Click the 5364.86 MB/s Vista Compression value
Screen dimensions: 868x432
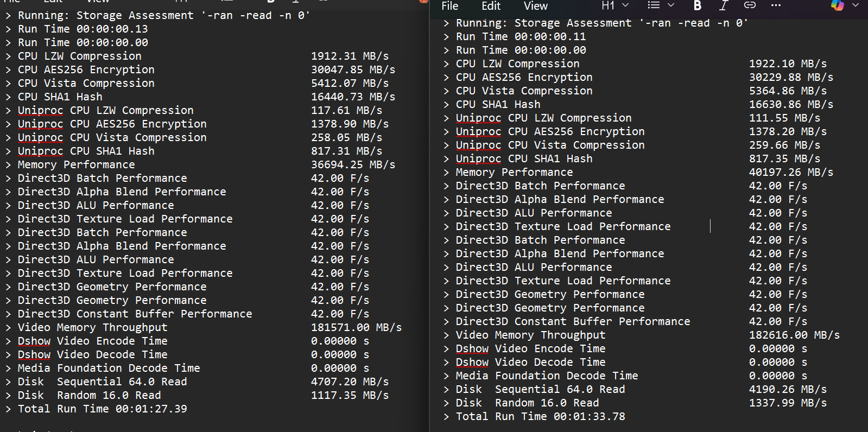click(788, 91)
